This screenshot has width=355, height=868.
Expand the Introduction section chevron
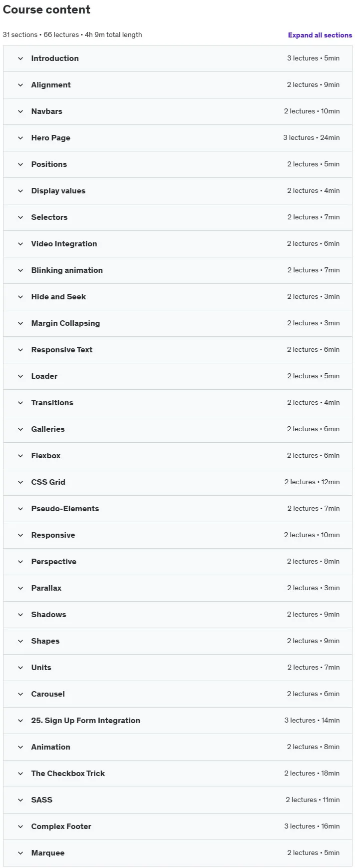pyautogui.click(x=20, y=58)
